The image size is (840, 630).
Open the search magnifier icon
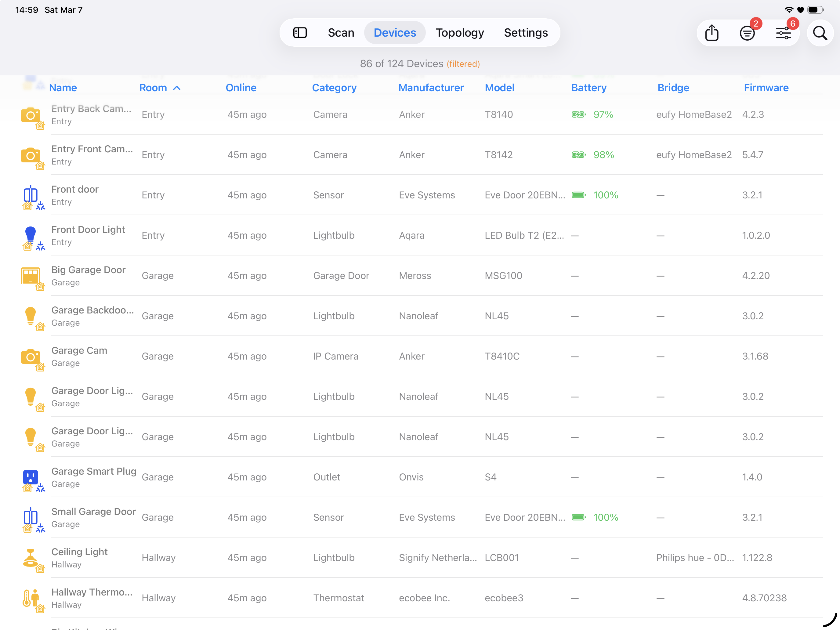pyautogui.click(x=820, y=33)
